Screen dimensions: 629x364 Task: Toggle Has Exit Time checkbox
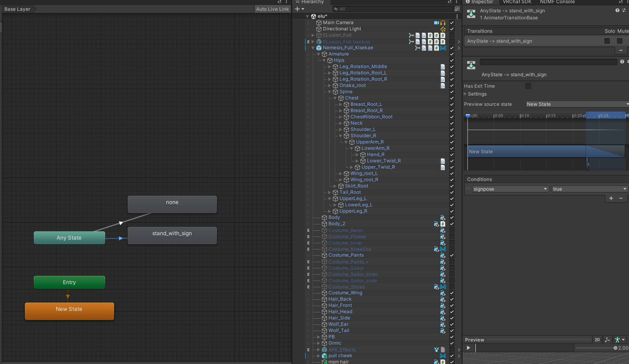(528, 86)
